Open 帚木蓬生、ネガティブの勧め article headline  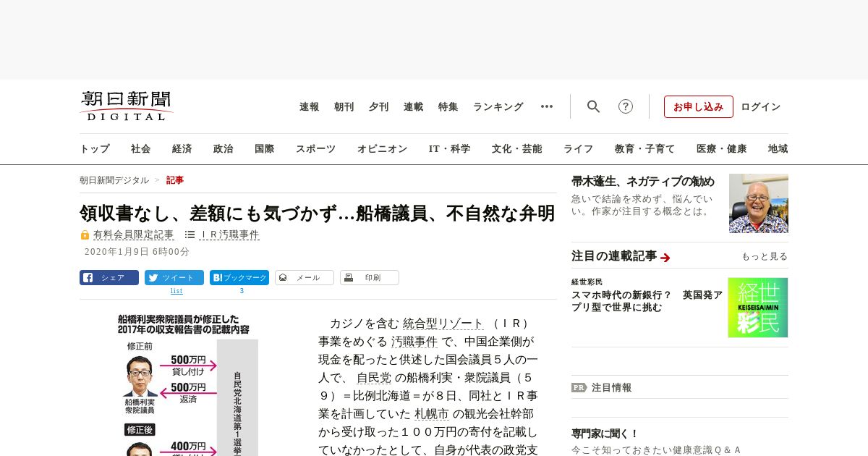(x=643, y=181)
